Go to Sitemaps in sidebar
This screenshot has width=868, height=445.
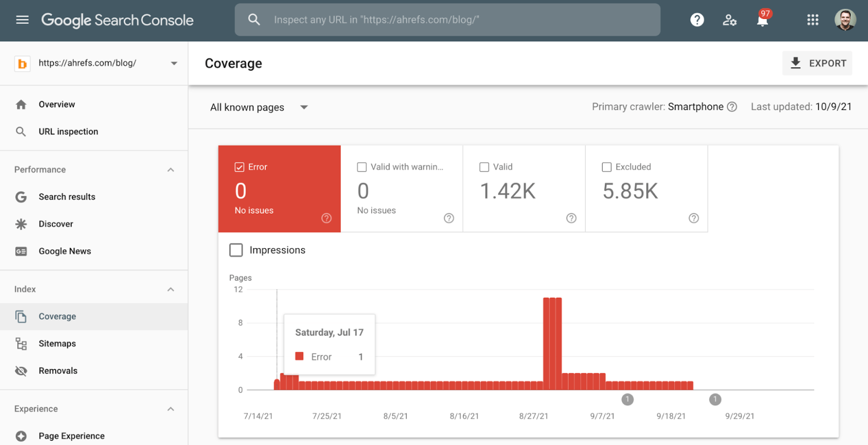57,344
